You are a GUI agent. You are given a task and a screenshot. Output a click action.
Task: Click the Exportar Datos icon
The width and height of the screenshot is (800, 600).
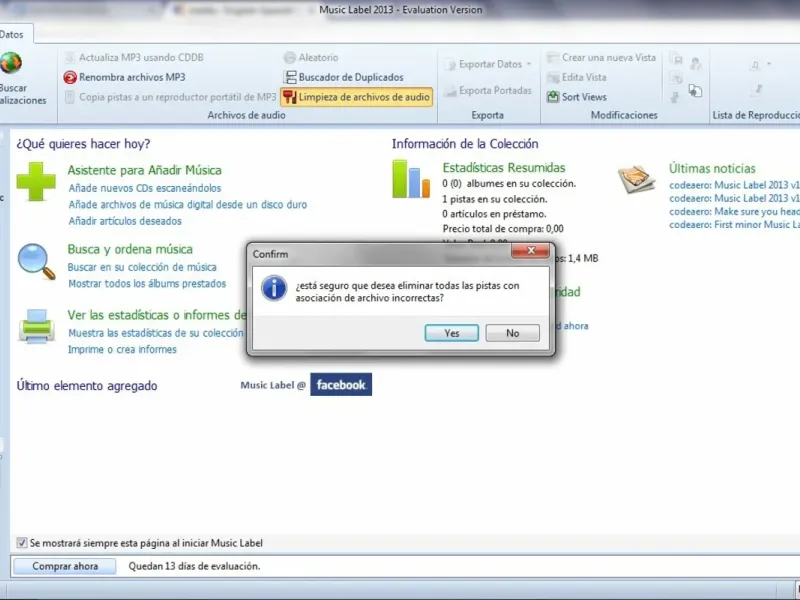pyautogui.click(x=451, y=65)
